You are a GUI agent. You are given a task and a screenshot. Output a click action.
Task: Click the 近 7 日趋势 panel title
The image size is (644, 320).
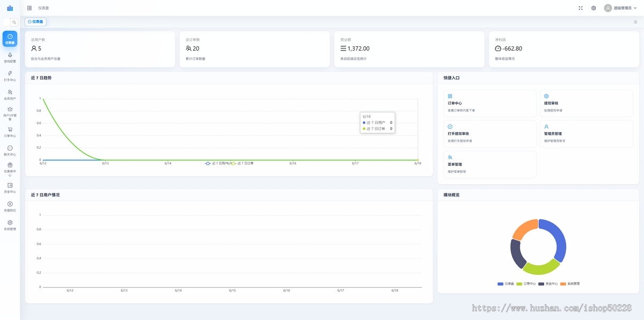pyautogui.click(x=41, y=78)
